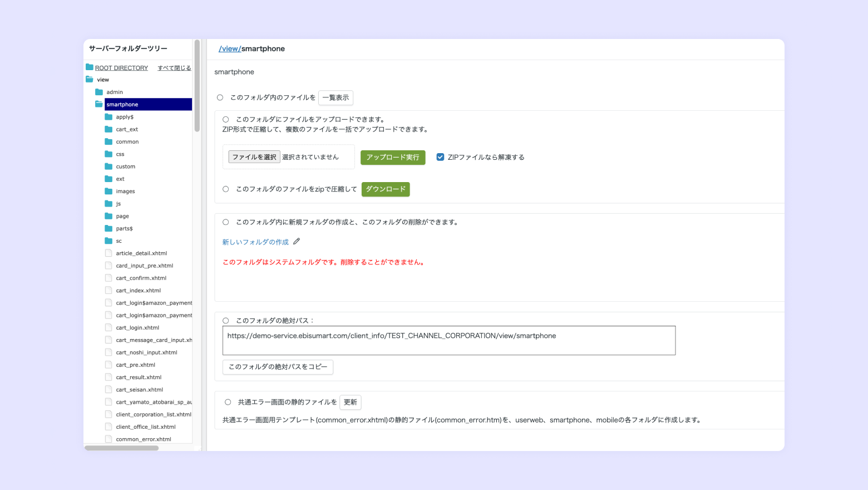This screenshot has width=868, height=490.
Task: Click the file icon for cart_login.xhtml
Action: (108, 327)
